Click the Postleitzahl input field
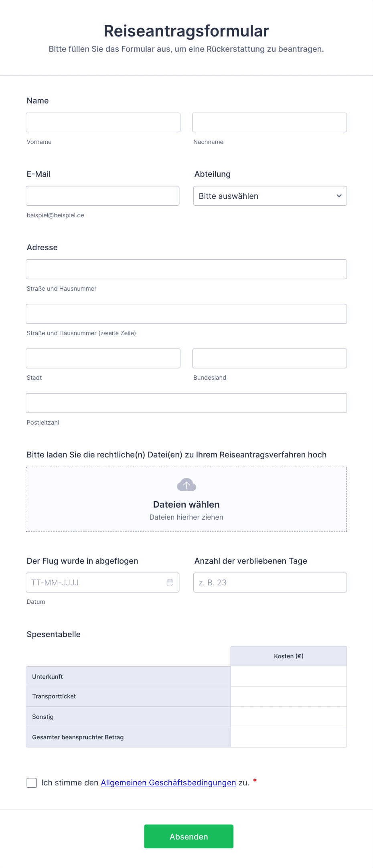The image size is (373, 868). tap(186, 403)
